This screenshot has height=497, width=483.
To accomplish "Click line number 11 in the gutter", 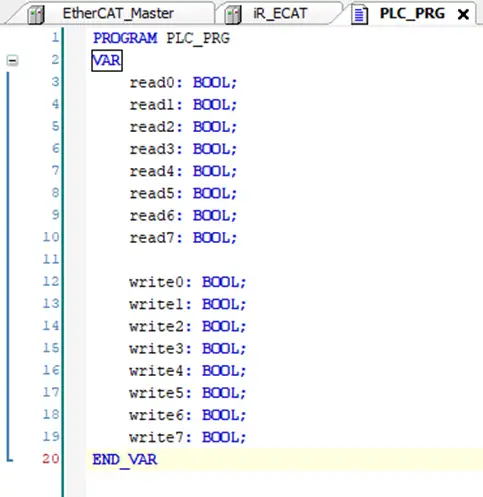I will [51, 259].
